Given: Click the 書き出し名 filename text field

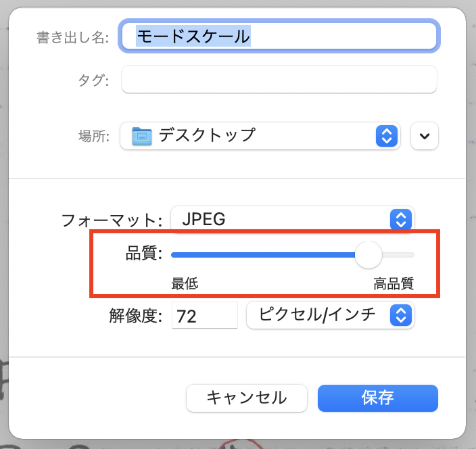Looking at the screenshot, I should [278, 36].
